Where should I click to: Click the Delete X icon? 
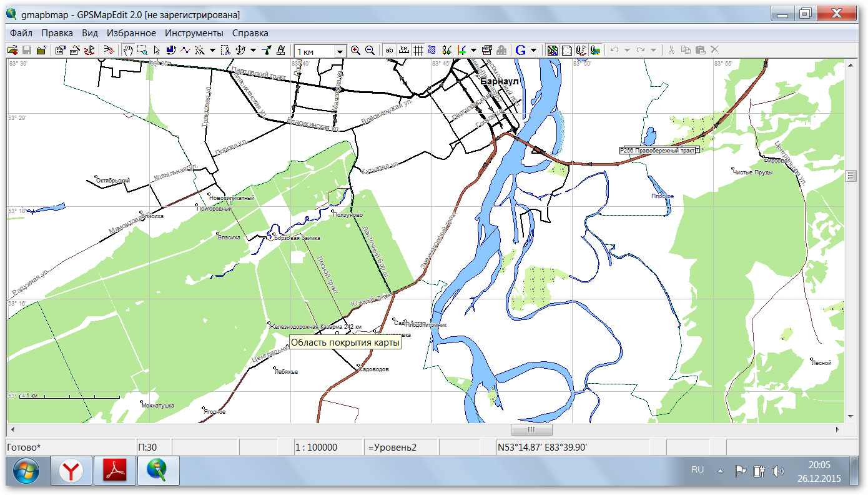(x=714, y=50)
